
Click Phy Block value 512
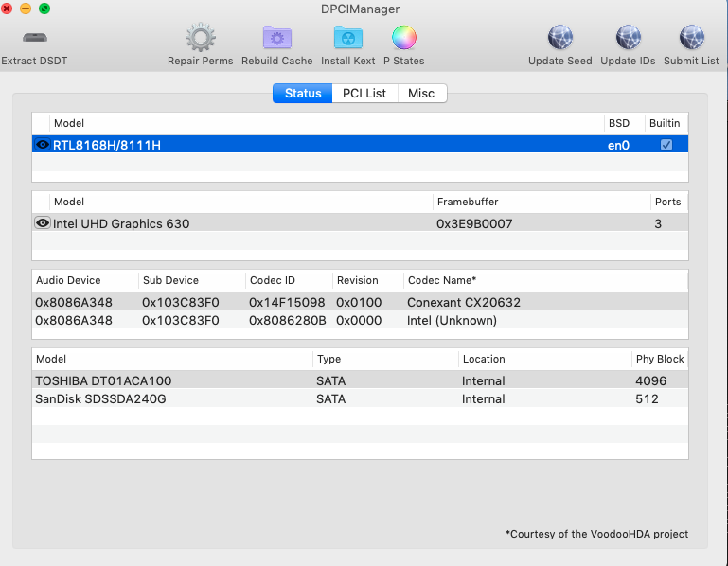[647, 398]
